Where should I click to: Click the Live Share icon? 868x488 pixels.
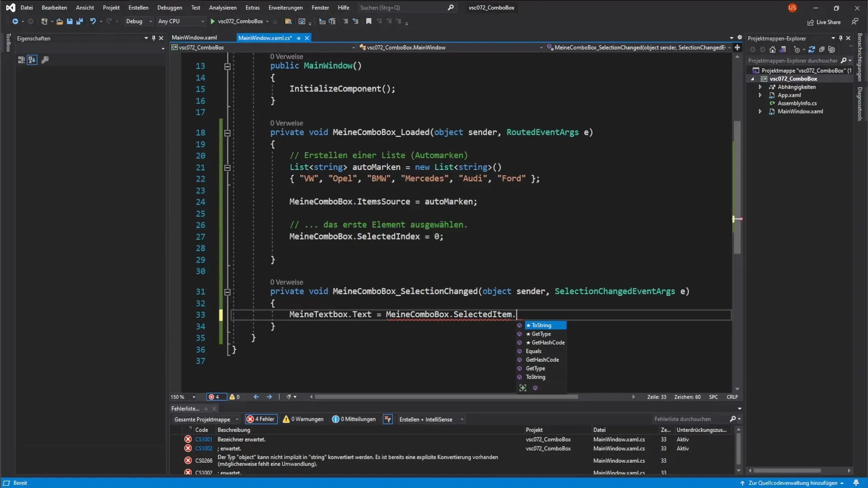811,22
